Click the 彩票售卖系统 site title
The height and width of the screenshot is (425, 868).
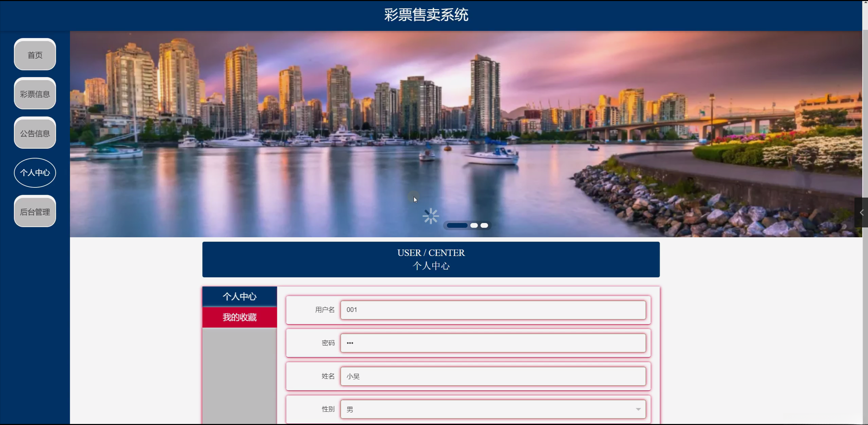426,15
